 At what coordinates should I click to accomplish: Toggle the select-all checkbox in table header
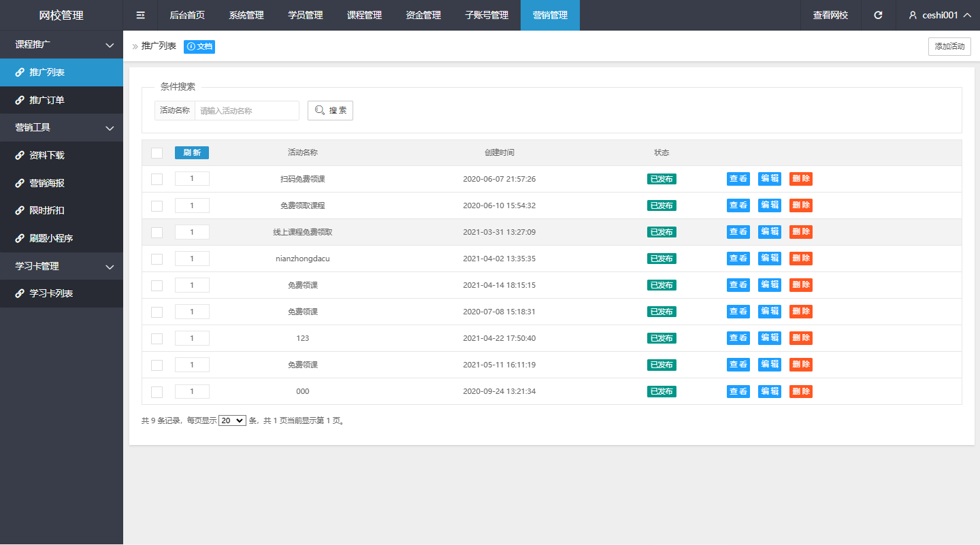pos(157,153)
